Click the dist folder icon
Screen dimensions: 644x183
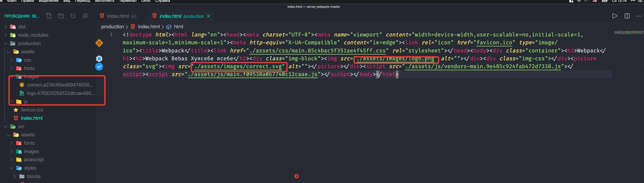click(x=13, y=27)
